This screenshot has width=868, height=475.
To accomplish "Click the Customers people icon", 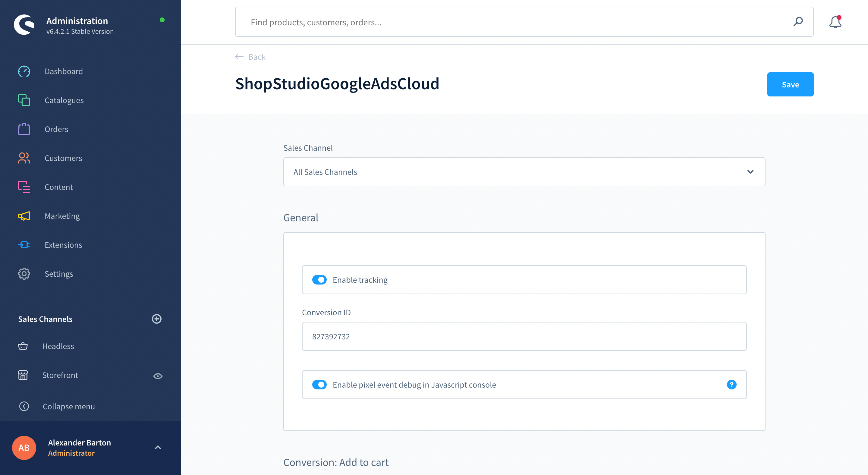I will click(x=24, y=158).
